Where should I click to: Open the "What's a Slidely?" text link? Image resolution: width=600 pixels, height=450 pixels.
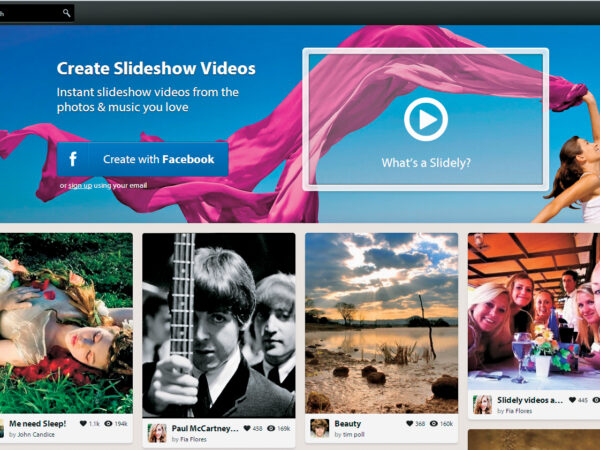[x=425, y=163]
